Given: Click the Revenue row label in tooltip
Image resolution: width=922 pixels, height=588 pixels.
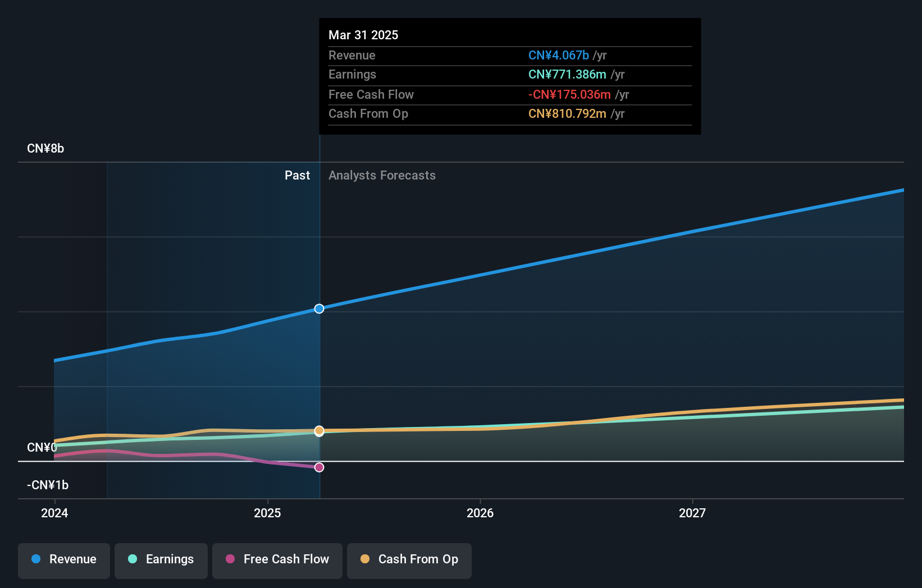Looking at the screenshot, I should click(x=352, y=56).
